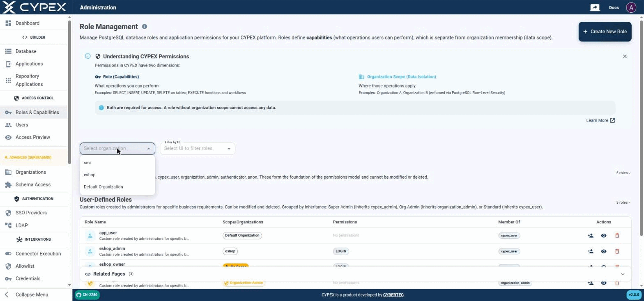Image resolution: width=644 pixels, height=301 pixels.
Task: Expand the Related Pages panel chevron
Action: [x=623, y=274]
